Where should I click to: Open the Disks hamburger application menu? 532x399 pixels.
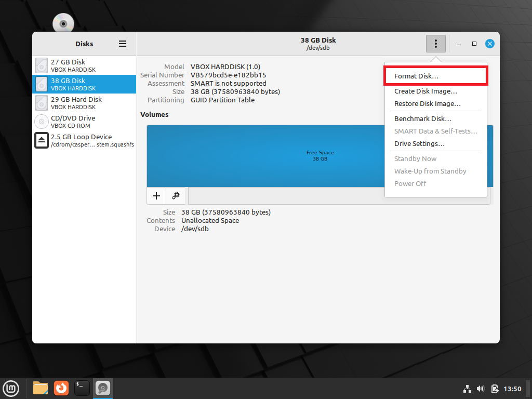click(123, 44)
